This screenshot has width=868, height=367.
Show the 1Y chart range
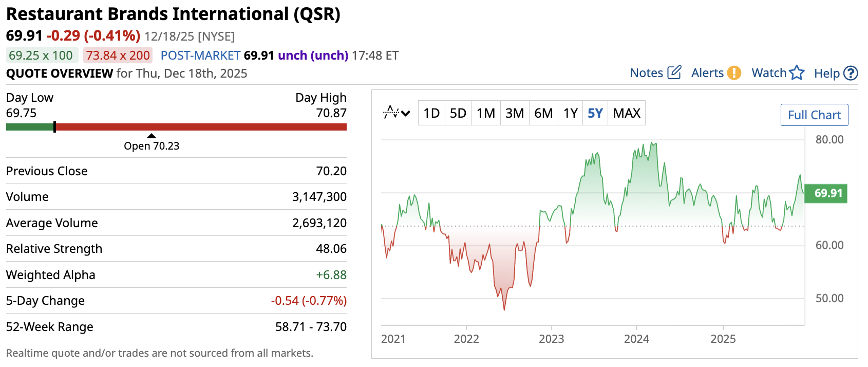click(x=571, y=113)
